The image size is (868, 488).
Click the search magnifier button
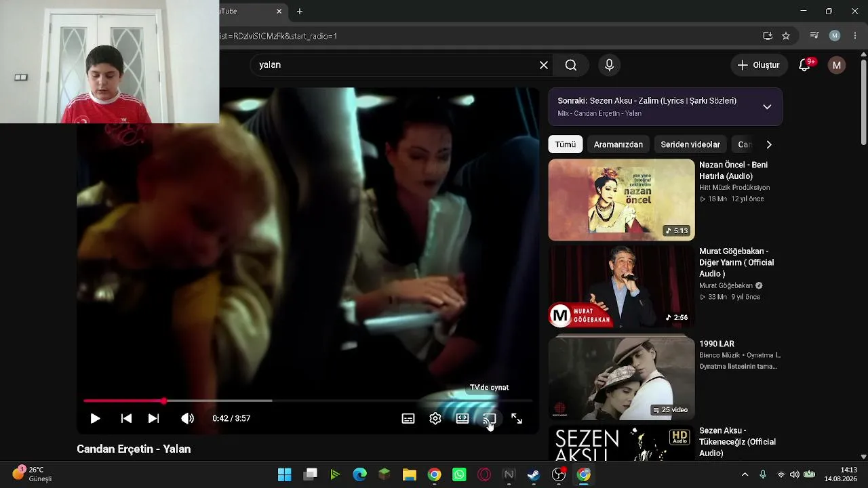(x=571, y=65)
